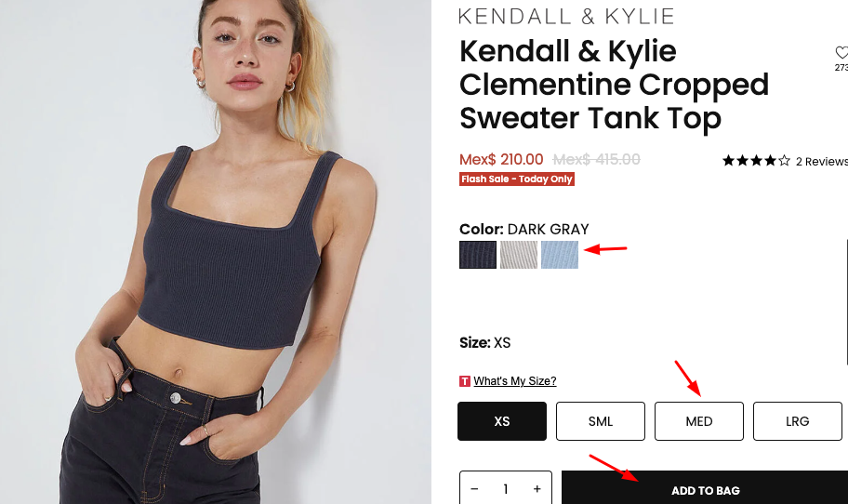The image size is (848, 504).
Task: Select the dark gray color swatch
Action: click(x=478, y=255)
